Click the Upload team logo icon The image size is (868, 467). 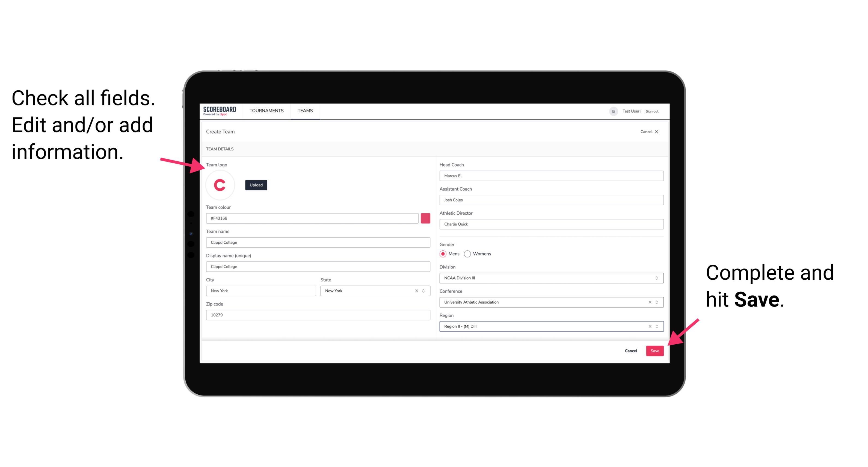point(256,185)
